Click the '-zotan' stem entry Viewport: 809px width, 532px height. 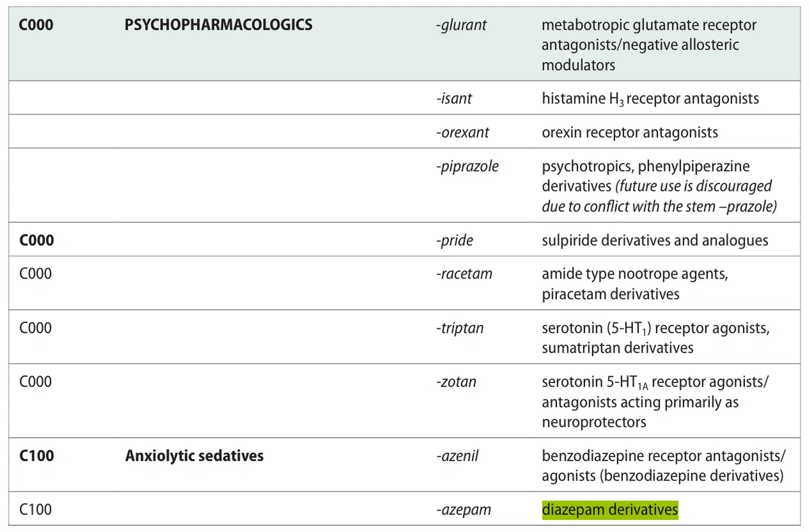(x=456, y=382)
